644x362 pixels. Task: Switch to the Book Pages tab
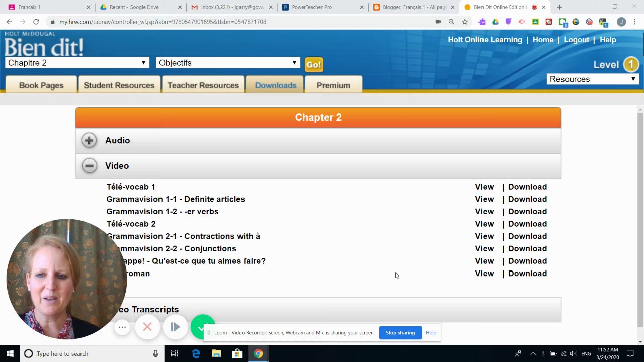(41, 85)
